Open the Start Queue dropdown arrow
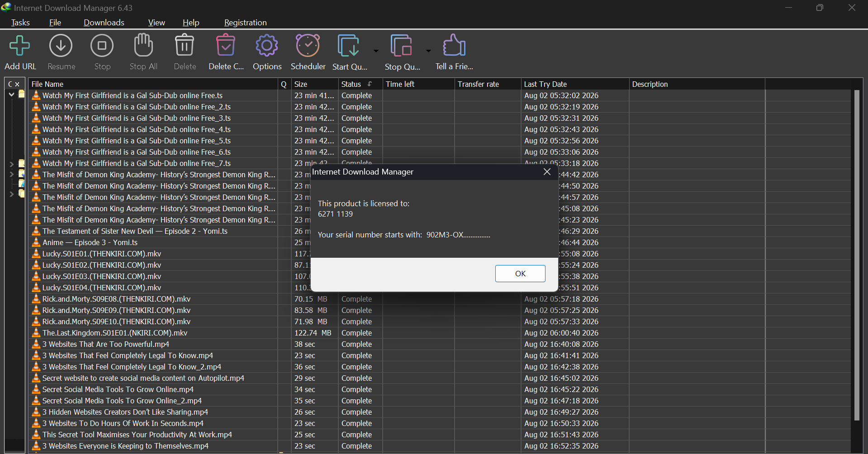The width and height of the screenshot is (868, 454). (x=376, y=51)
